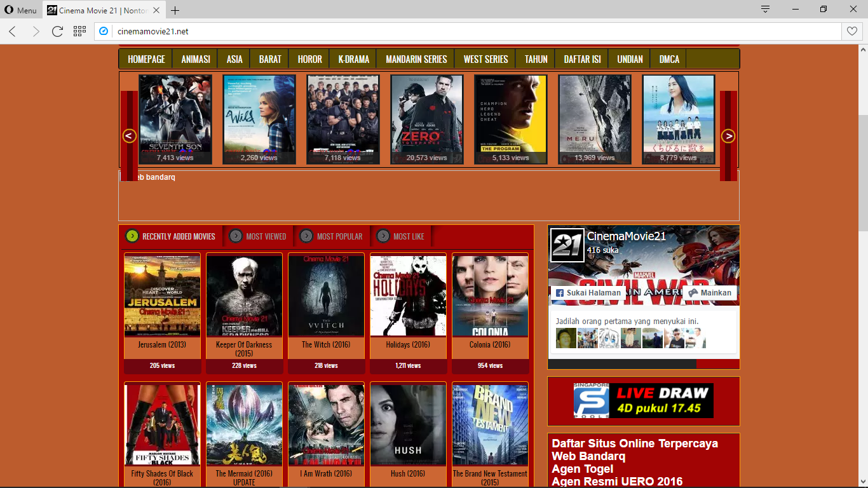Switch to Most Popular tab
This screenshot has width=868, height=488.
(332, 236)
